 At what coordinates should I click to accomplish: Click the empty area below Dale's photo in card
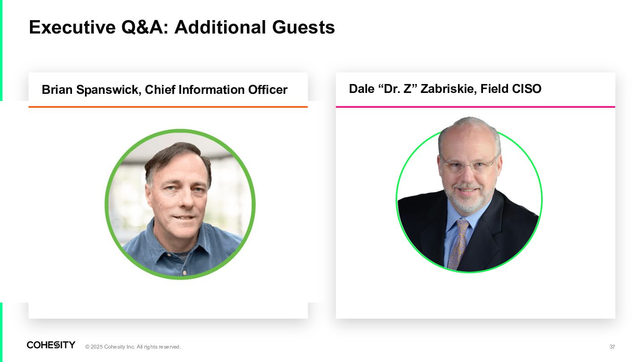coord(475,295)
